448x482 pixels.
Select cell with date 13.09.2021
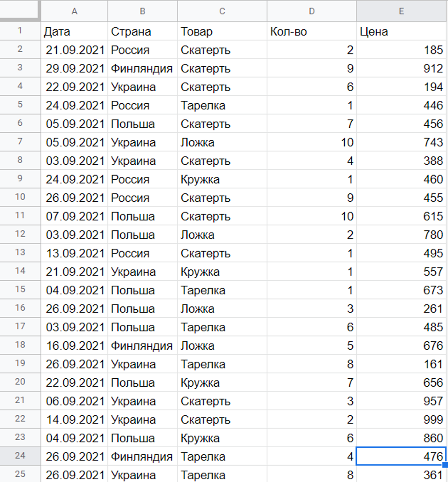[x=74, y=253]
